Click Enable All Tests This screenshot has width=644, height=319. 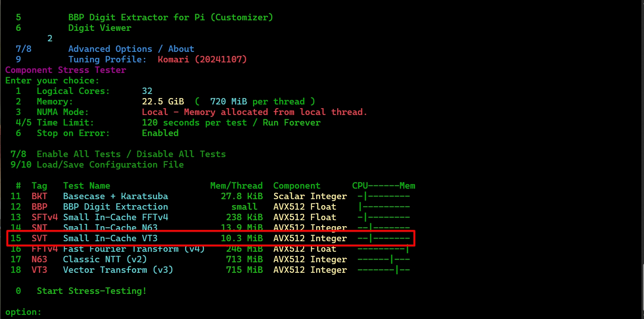78,154
